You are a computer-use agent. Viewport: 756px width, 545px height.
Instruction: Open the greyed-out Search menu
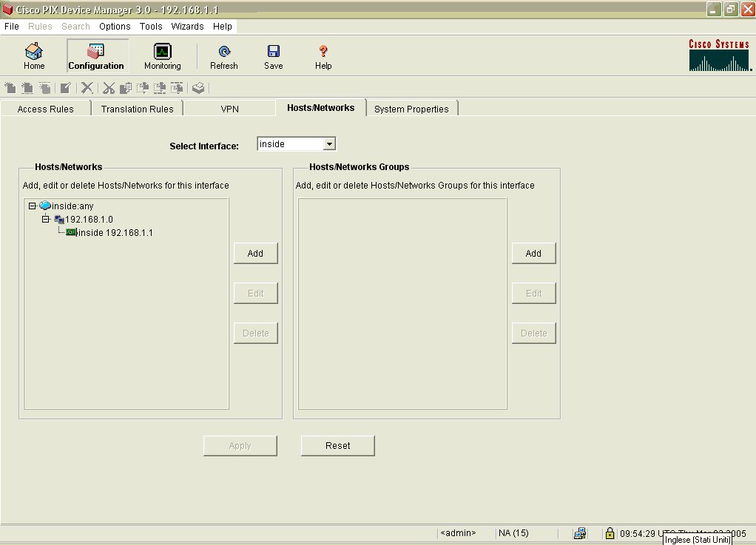(x=75, y=27)
